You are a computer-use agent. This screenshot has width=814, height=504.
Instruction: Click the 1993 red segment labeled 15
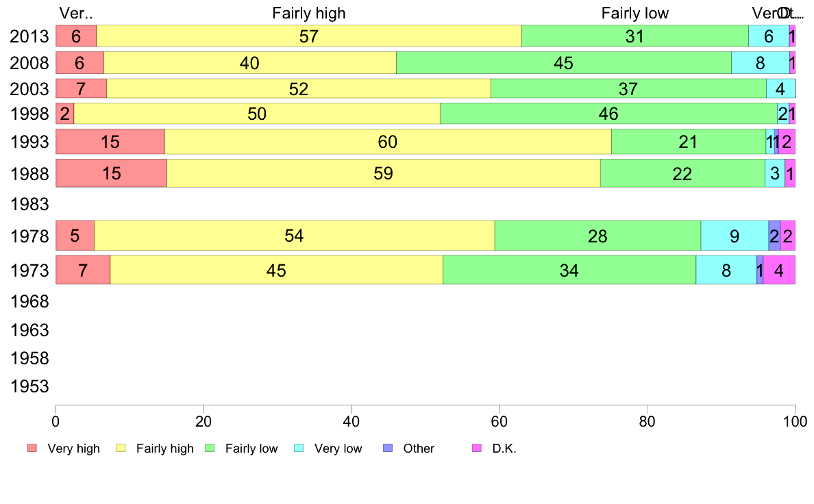pos(110,142)
